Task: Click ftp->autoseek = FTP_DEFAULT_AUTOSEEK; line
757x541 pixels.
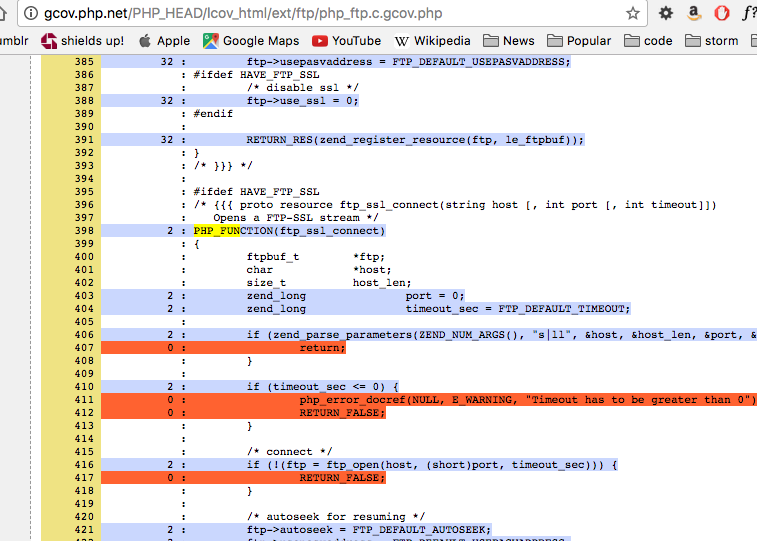Action: [369, 530]
